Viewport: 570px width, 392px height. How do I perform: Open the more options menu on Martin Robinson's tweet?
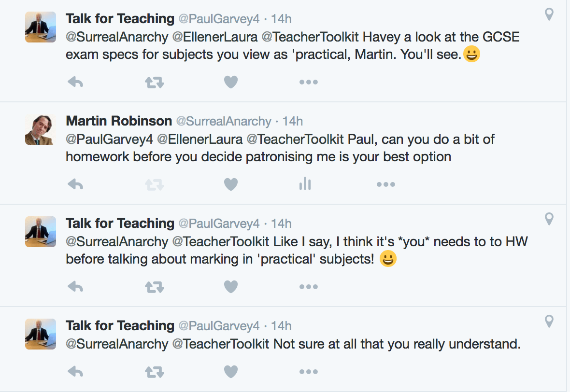[385, 184]
